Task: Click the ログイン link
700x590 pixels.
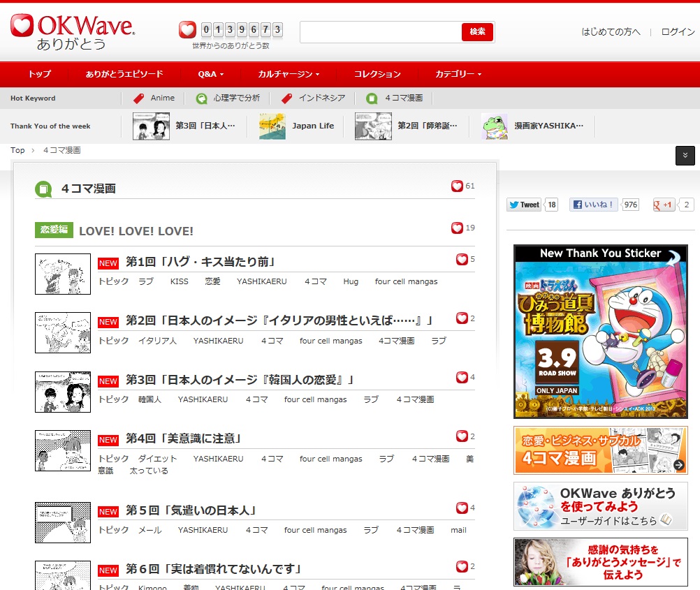Action: (x=678, y=32)
